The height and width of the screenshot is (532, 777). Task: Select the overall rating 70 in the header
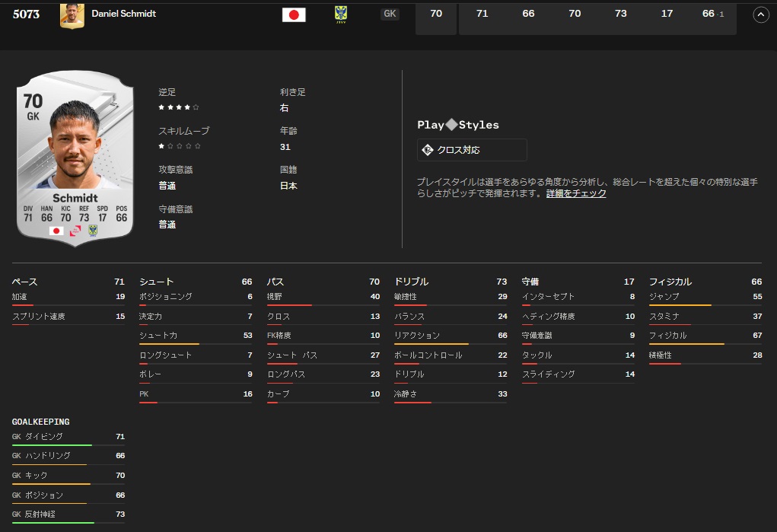pyautogui.click(x=435, y=14)
